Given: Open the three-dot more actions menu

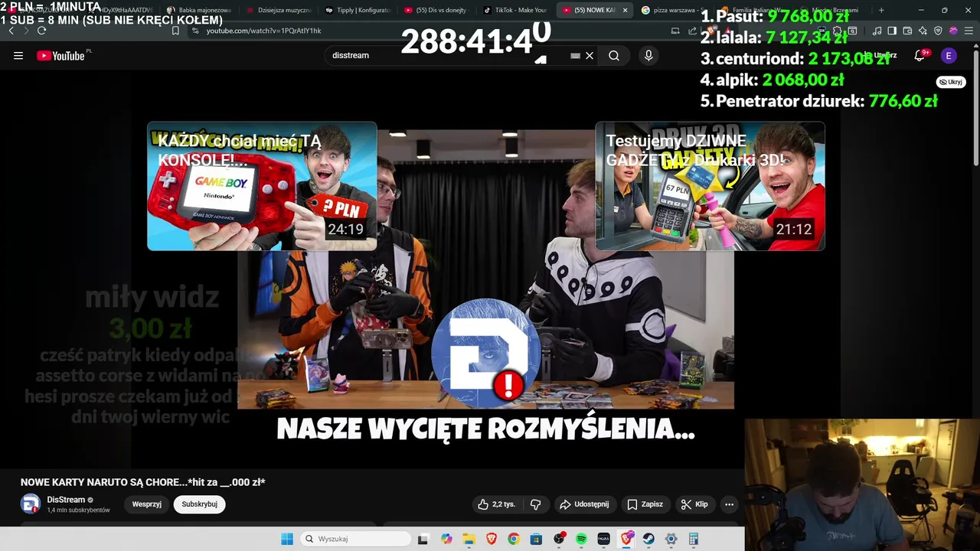Looking at the screenshot, I should tap(729, 504).
